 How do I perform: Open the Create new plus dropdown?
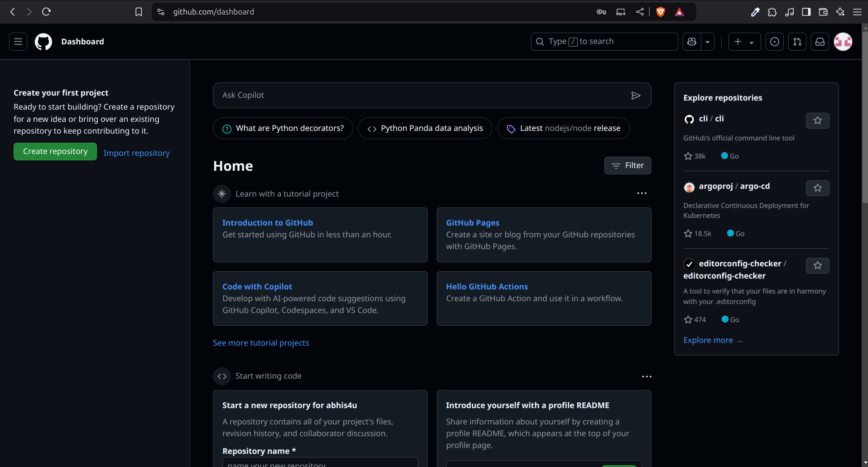click(x=744, y=42)
